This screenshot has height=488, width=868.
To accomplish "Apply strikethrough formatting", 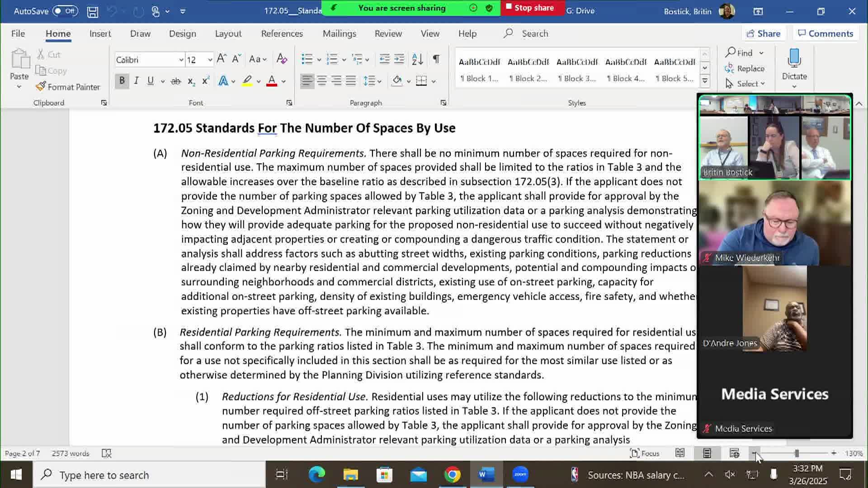I will click(175, 81).
